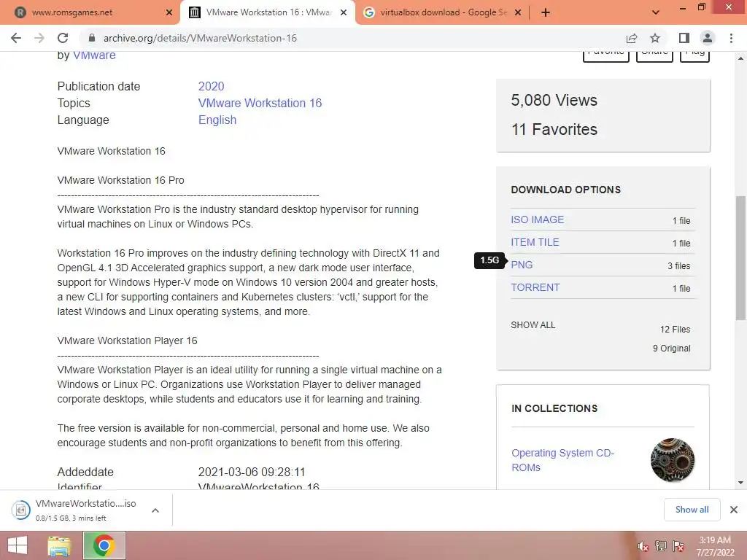Open tab search dropdown chevron
The image size is (747, 560).
coord(656,12)
